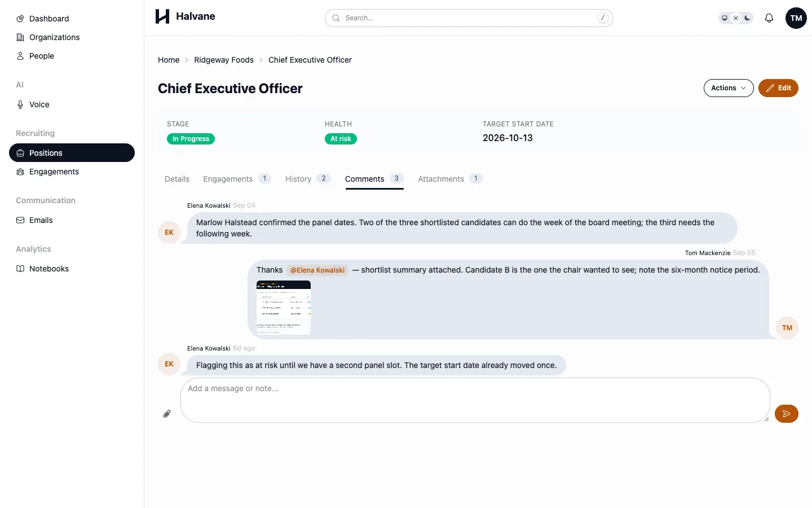The width and height of the screenshot is (812, 508).
Task: Go to Home breadcrumb
Action: point(169,60)
